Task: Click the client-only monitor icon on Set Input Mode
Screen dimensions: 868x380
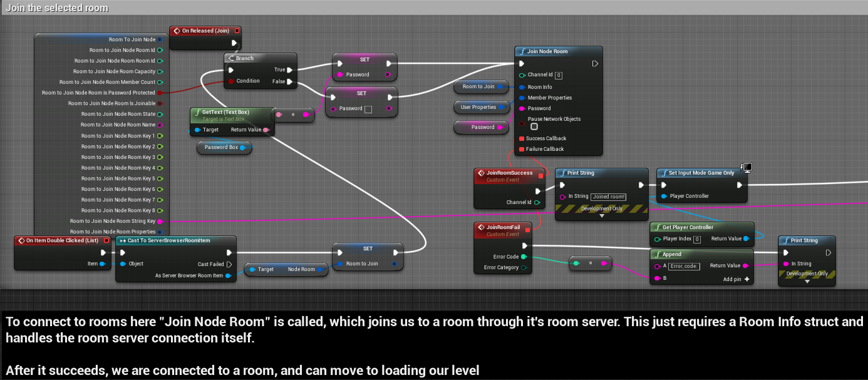Action: point(746,167)
